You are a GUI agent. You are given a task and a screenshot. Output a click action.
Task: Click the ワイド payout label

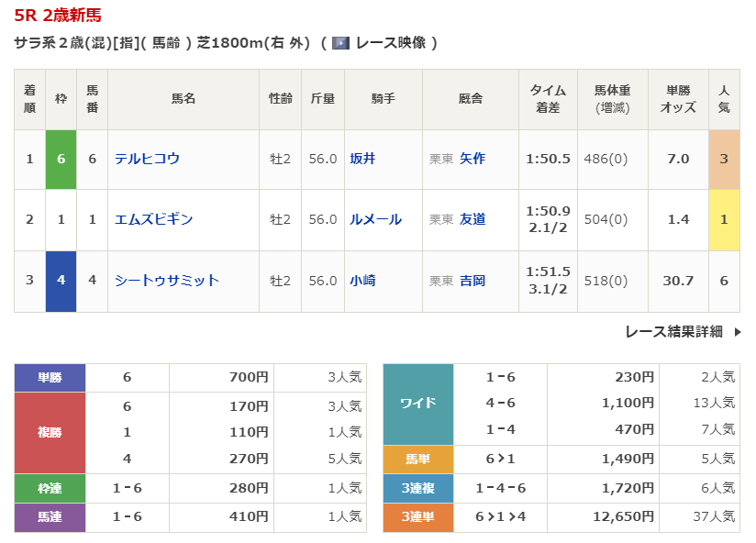pos(417,404)
